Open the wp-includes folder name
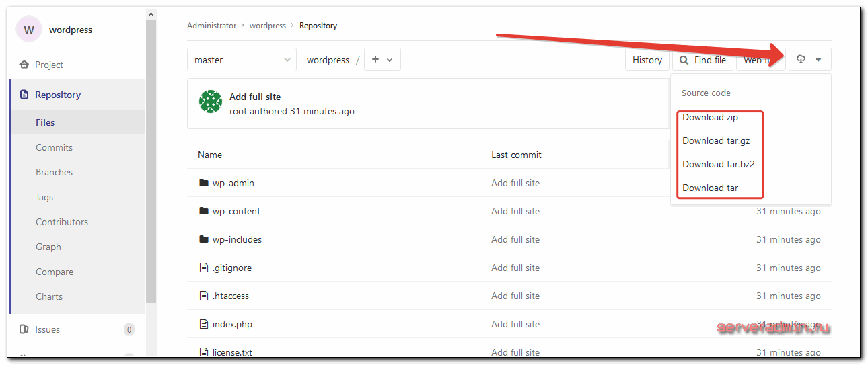 (237, 239)
